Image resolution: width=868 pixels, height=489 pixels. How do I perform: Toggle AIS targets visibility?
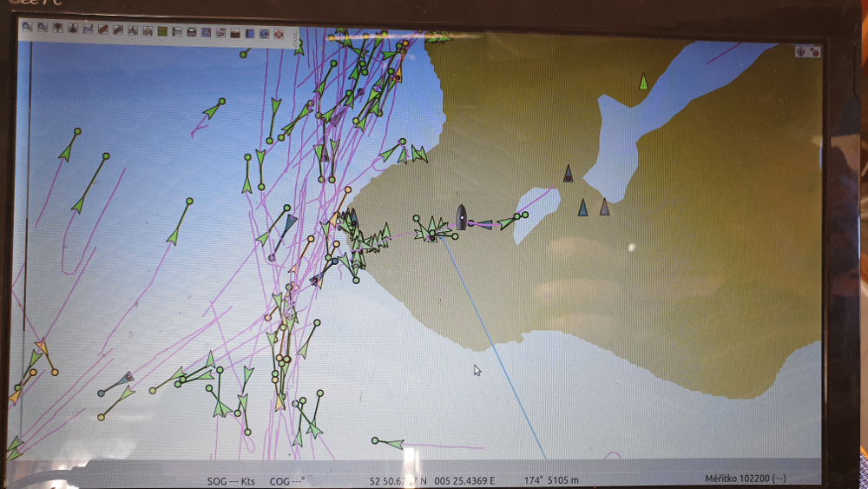147,31
